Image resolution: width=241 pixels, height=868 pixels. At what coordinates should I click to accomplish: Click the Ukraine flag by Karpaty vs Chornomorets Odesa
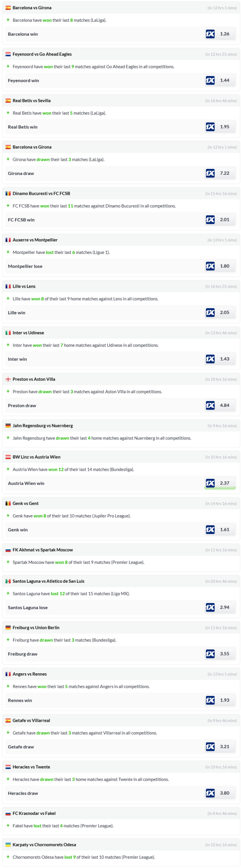pyautogui.click(x=8, y=845)
